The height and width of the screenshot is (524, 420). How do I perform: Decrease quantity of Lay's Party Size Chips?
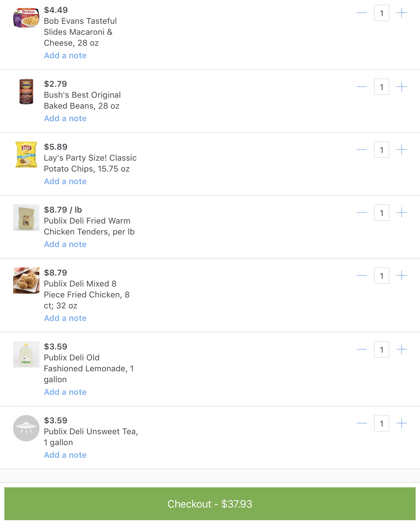point(361,150)
